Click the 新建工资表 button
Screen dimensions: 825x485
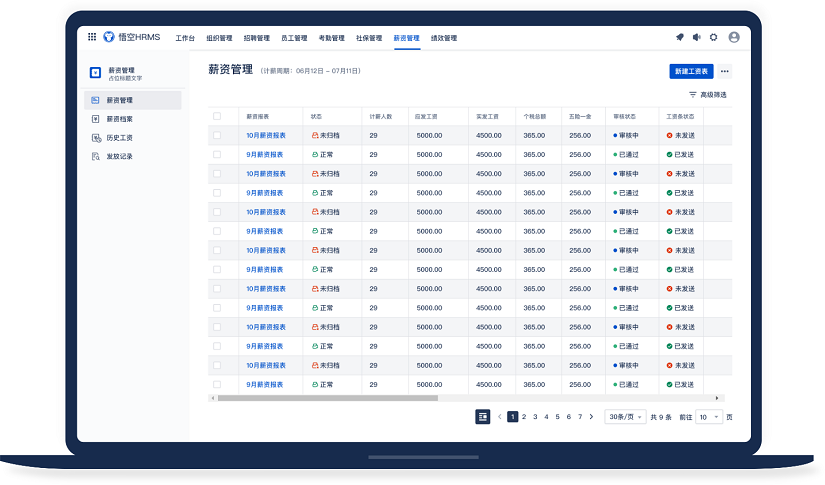point(691,71)
